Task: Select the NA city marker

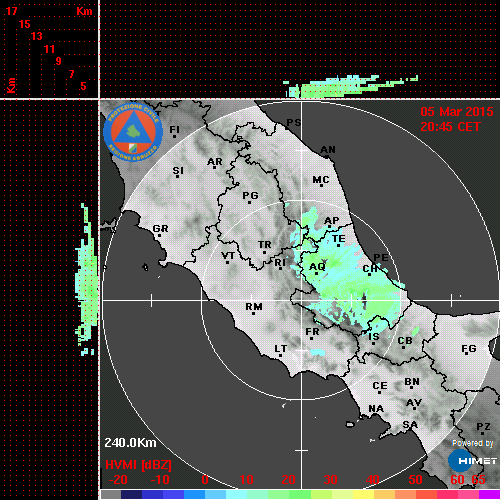Action: [x=376, y=415]
